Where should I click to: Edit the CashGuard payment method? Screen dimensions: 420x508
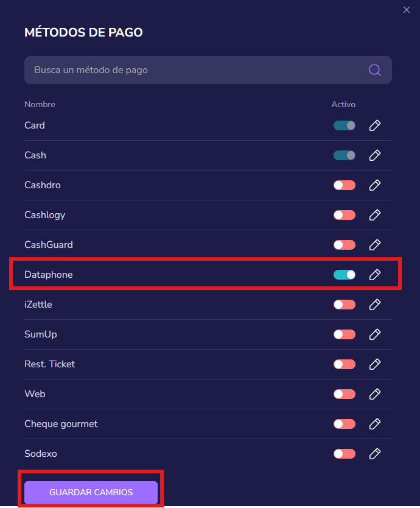(x=375, y=245)
